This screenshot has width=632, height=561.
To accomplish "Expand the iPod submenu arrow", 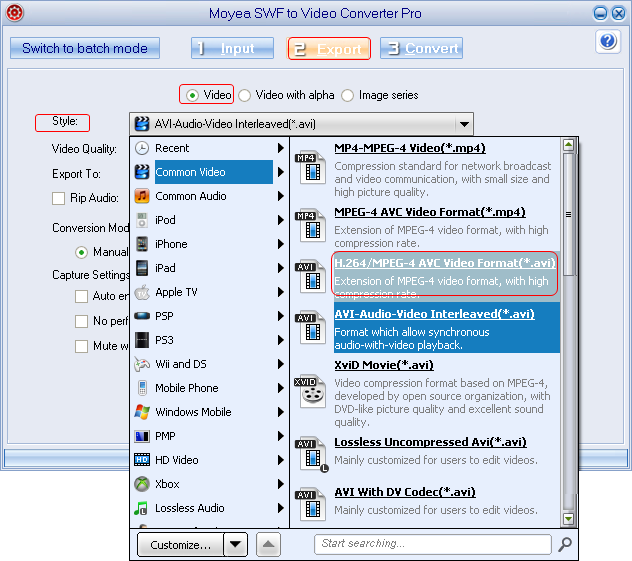I will pos(281,220).
